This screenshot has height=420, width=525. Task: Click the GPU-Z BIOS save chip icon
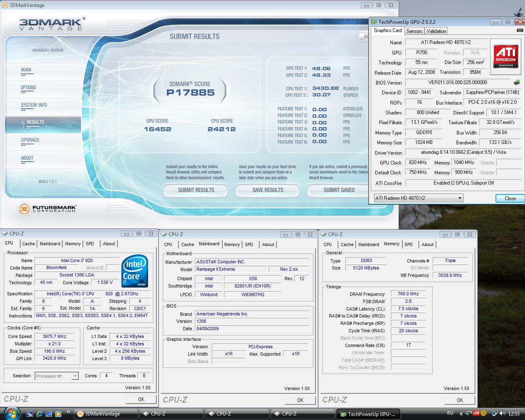click(x=517, y=82)
